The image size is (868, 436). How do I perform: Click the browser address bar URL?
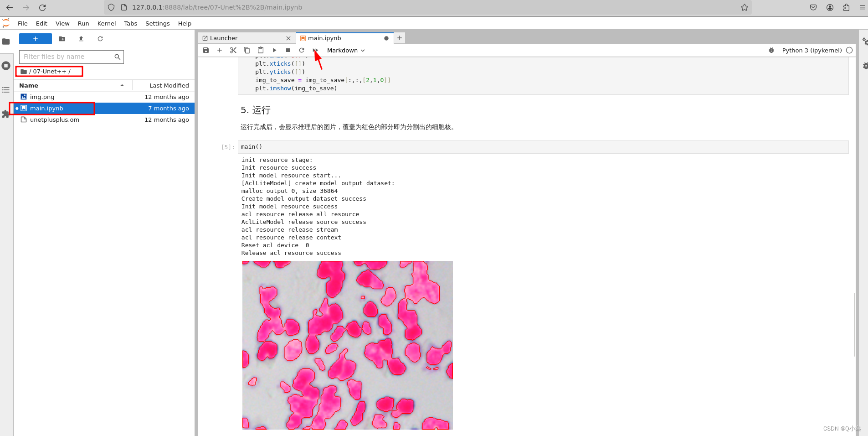coord(217,7)
